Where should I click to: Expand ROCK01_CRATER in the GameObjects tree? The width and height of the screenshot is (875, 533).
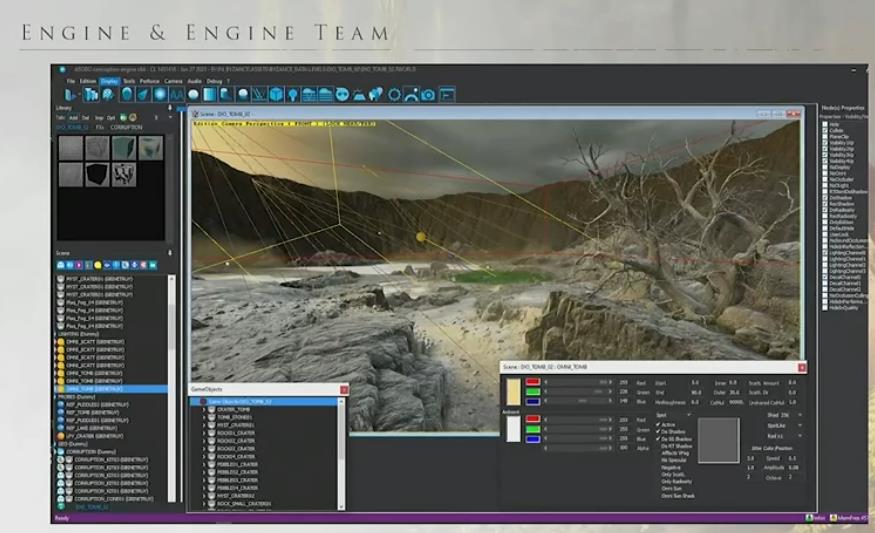click(x=204, y=433)
